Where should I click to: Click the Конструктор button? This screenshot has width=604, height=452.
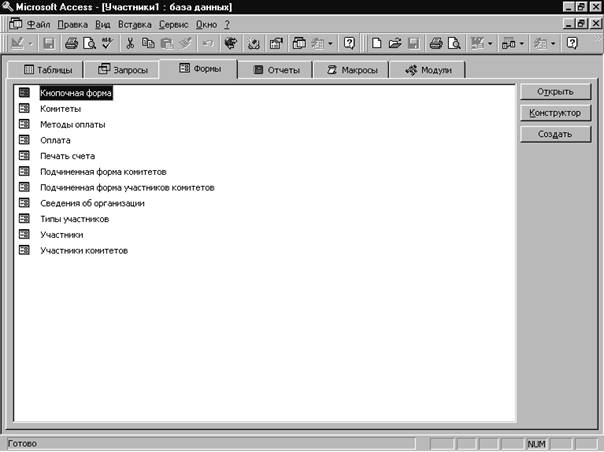click(x=555, y=113)
